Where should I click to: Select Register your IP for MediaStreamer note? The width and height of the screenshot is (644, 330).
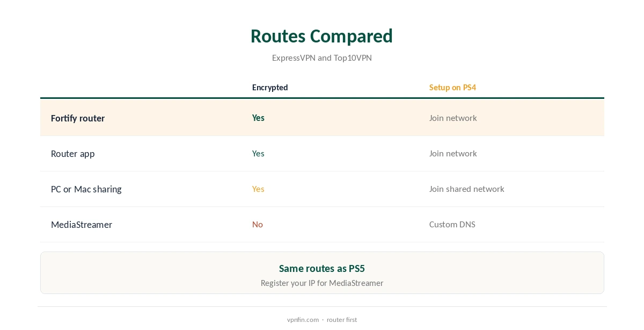click(x=321, y=283)
